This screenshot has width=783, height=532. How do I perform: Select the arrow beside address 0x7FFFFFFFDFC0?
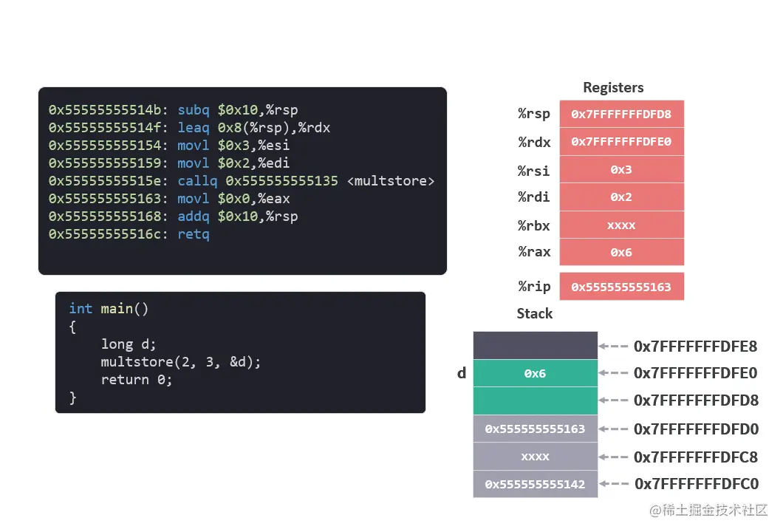point(612,484)
